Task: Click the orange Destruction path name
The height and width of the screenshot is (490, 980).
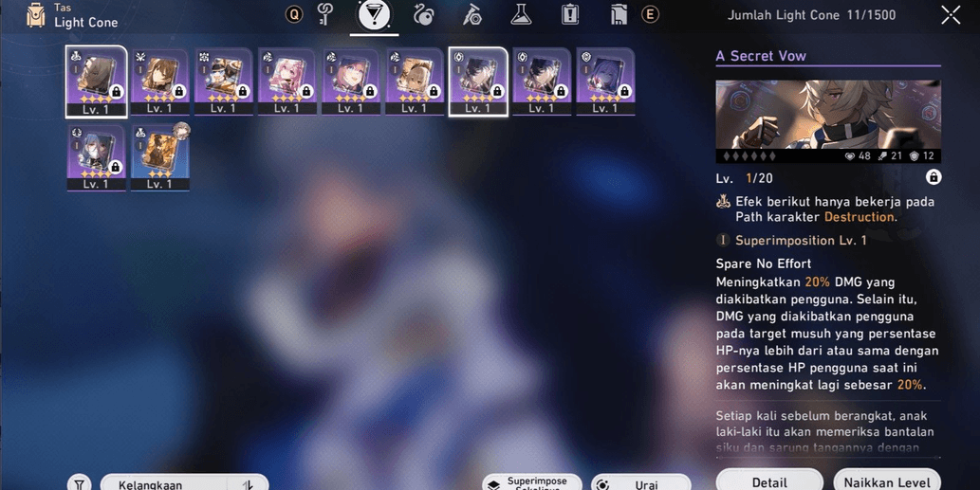Action: (x=859, y=217)
